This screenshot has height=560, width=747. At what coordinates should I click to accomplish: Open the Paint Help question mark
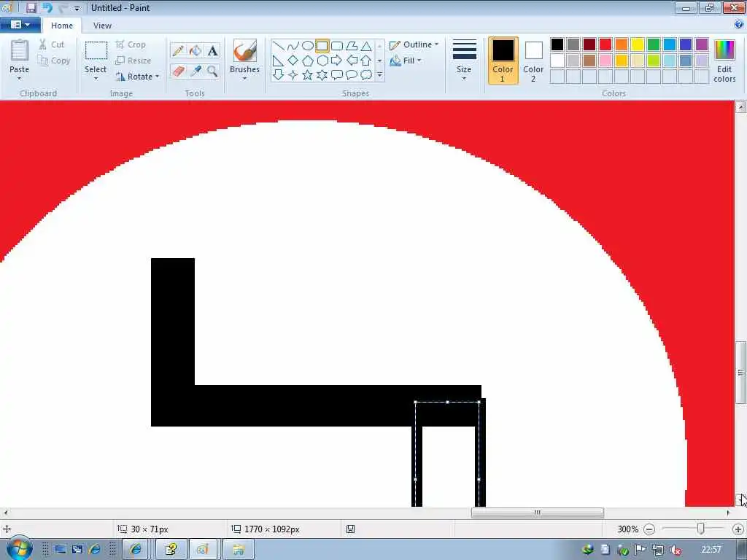tap(739, 24)
